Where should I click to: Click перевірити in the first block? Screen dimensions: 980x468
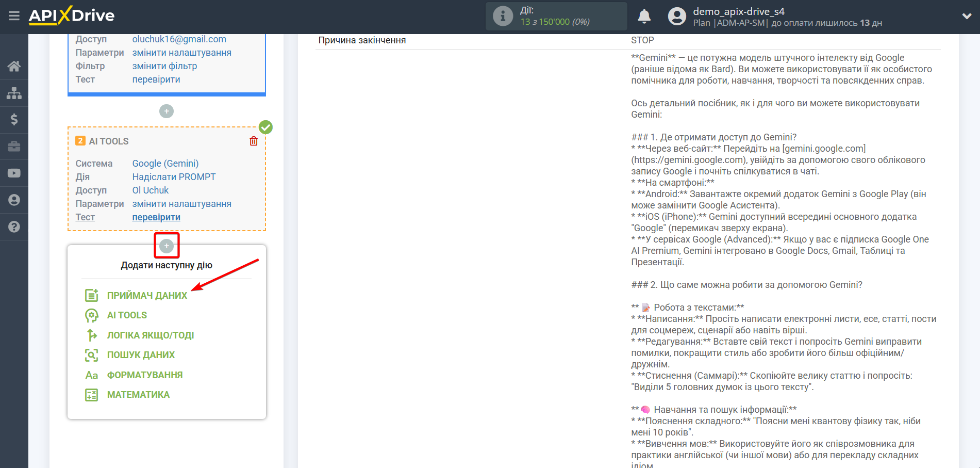click(x=156, y=79)
